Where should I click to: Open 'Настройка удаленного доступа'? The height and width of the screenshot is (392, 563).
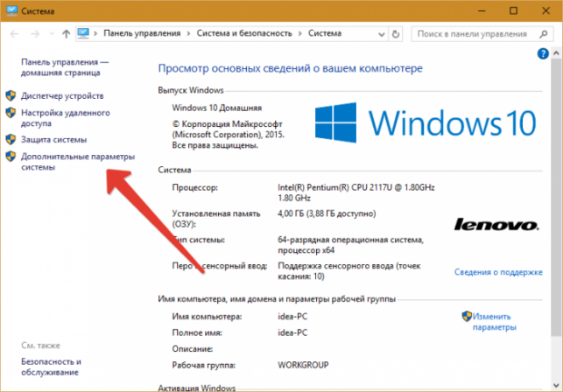[x=66, y=118]
